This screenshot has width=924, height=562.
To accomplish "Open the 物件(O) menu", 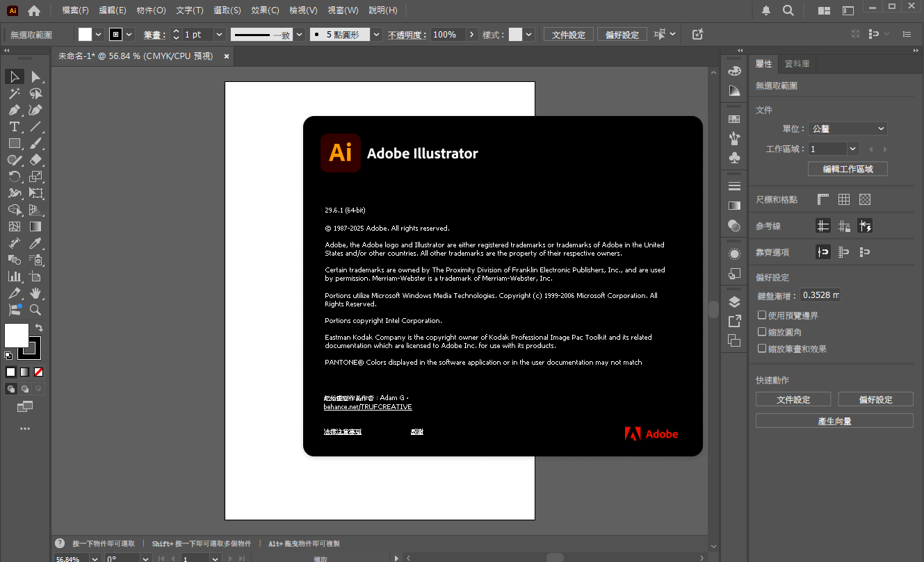I will pos(151,10).
